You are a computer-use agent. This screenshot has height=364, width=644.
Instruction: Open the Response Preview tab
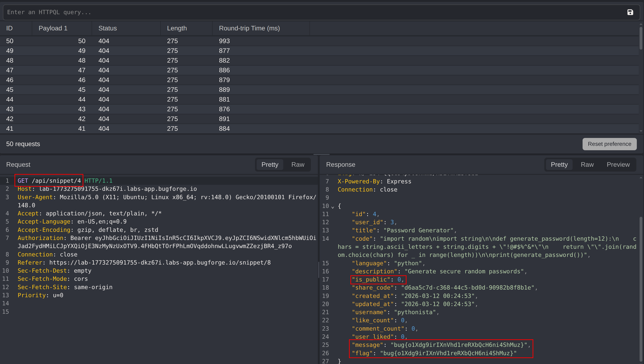(x=618, y=165)
